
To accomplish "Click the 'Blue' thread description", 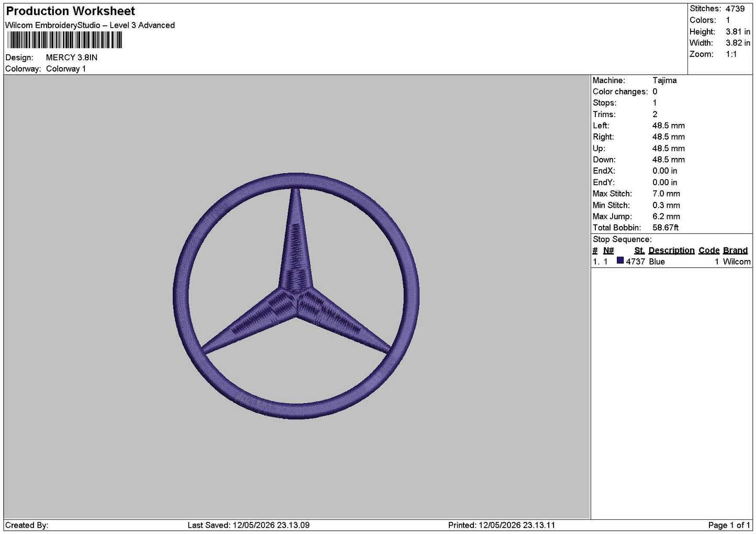I will [x=657, y=262].
